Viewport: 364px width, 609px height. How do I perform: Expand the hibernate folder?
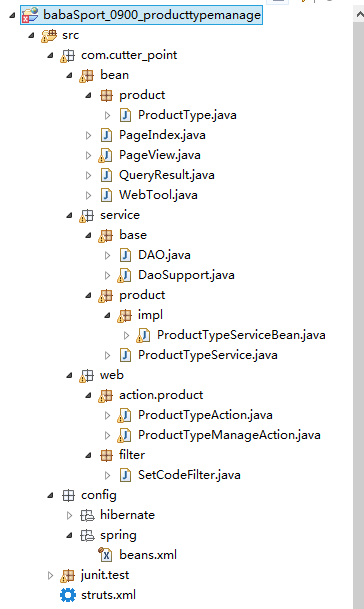point(69,515)
